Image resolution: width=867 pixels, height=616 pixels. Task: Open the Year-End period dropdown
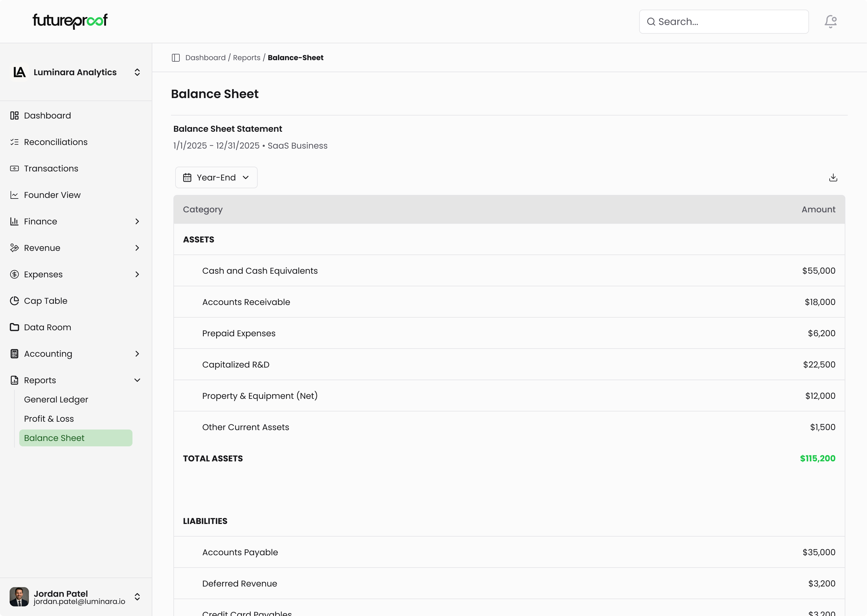click(216, 177)
